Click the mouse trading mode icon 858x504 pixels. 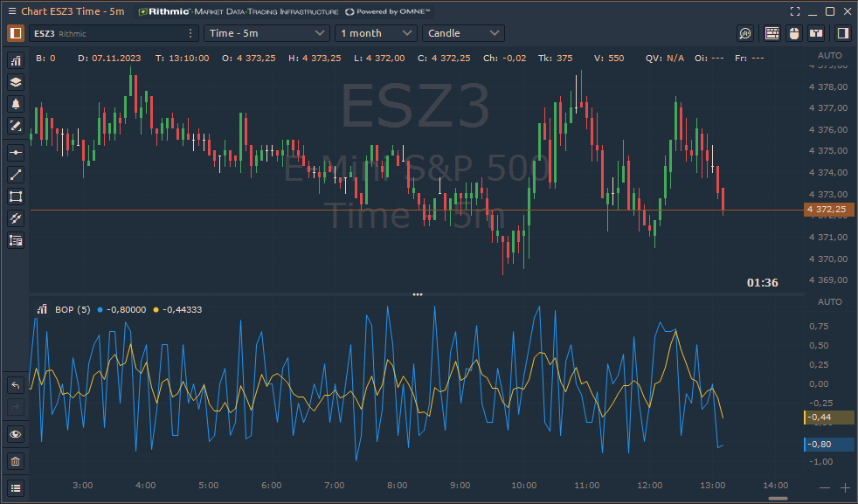[x=794, y=33]
